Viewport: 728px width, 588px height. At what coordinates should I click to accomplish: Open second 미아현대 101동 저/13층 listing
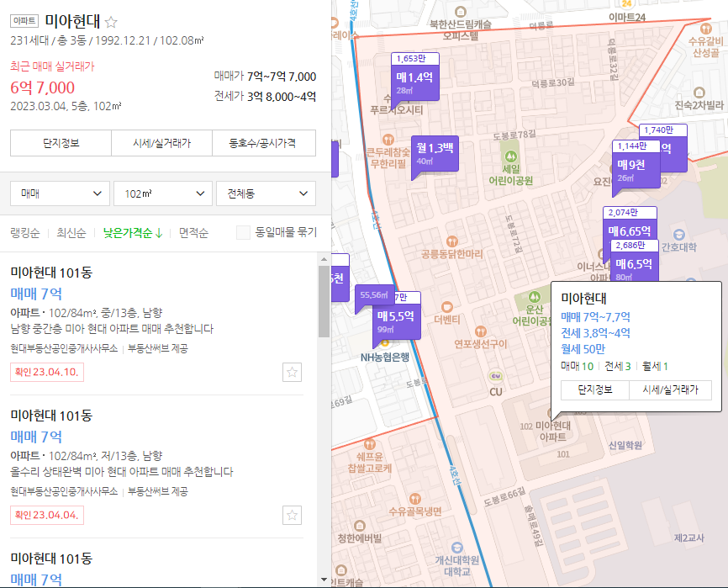(156, 466)
